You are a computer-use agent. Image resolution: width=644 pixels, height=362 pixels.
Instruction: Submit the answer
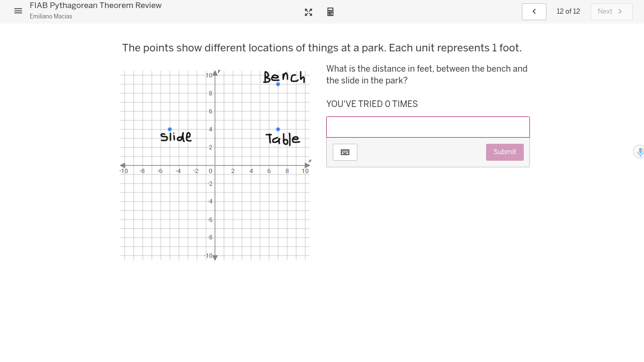(504, 152)
